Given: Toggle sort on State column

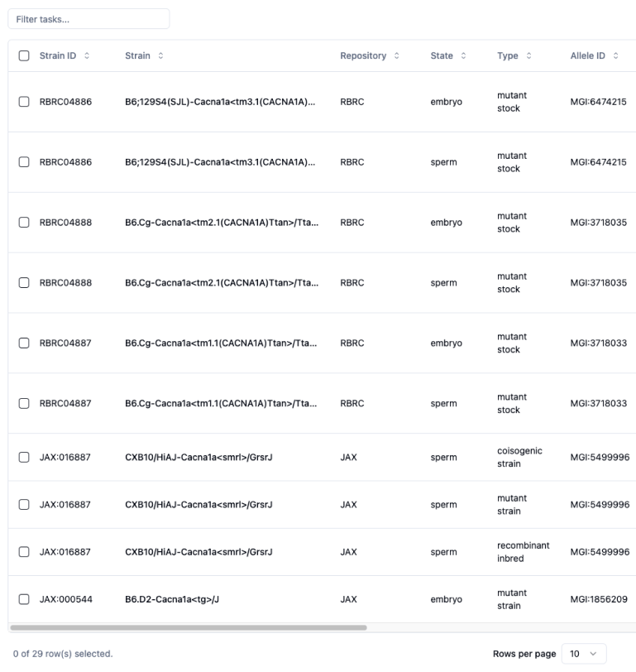Looking at the screenshot, I should (x=463, y=55).
